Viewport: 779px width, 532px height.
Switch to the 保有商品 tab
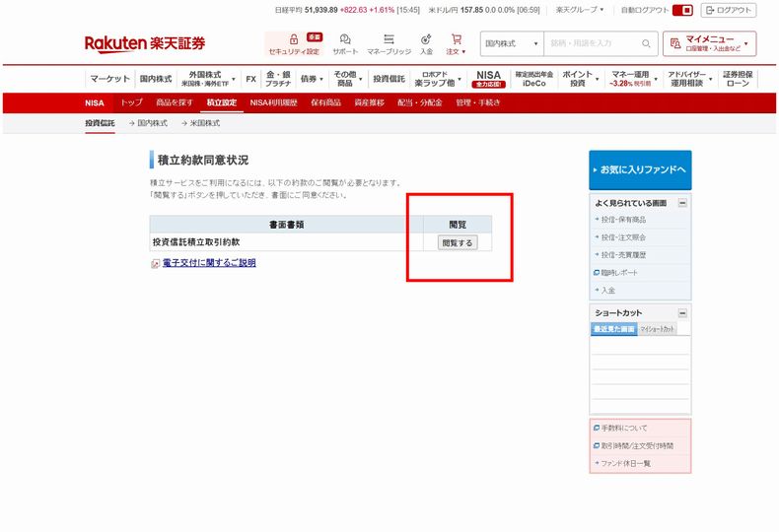326,102
